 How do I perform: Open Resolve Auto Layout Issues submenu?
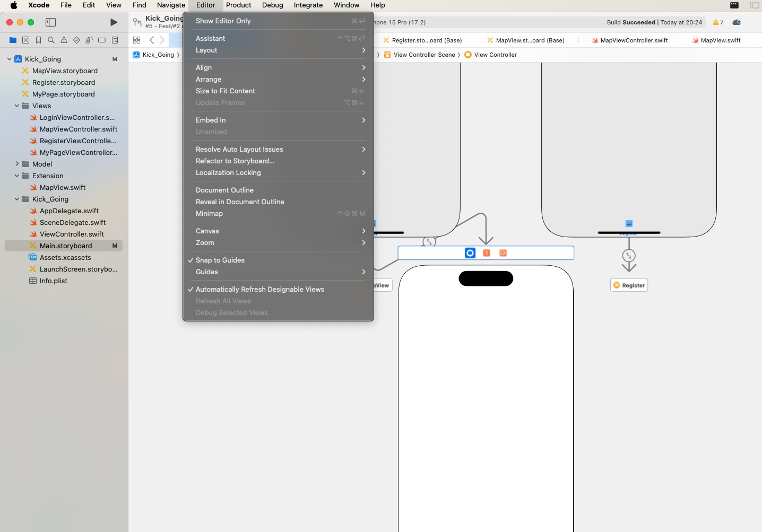tap(278, 150)
